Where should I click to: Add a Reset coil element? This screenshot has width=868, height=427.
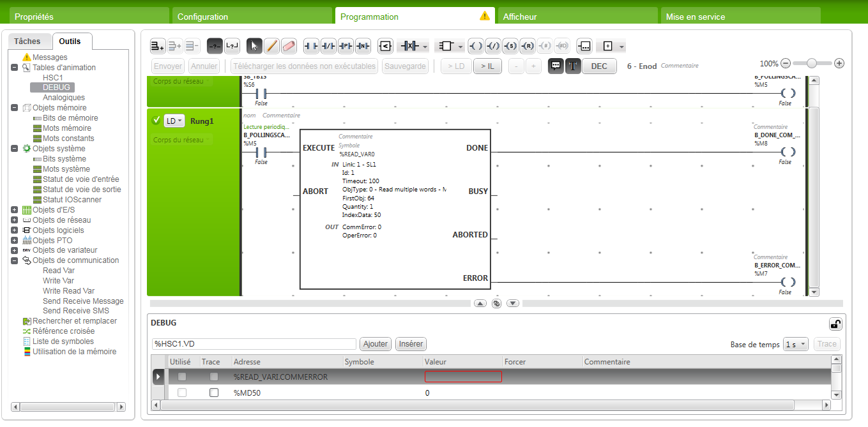(x=527, y=46)
